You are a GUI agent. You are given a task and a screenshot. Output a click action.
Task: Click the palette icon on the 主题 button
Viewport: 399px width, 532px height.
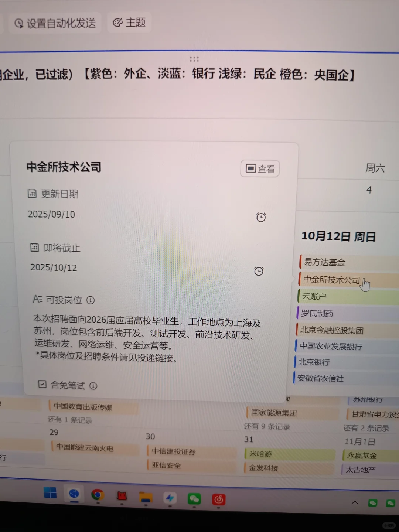(117, 22)
